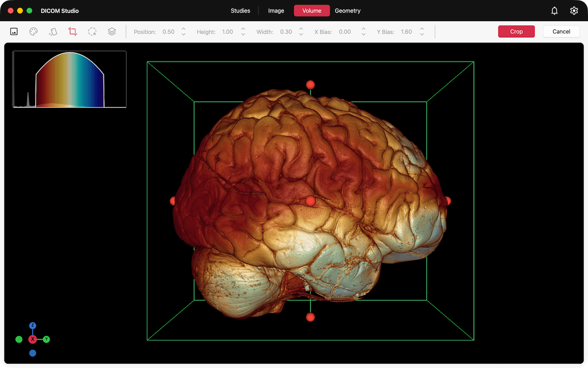The width and height of the screenshot is (588, 368).
Task: Select the image display tool icon
Action: [14, 32]
